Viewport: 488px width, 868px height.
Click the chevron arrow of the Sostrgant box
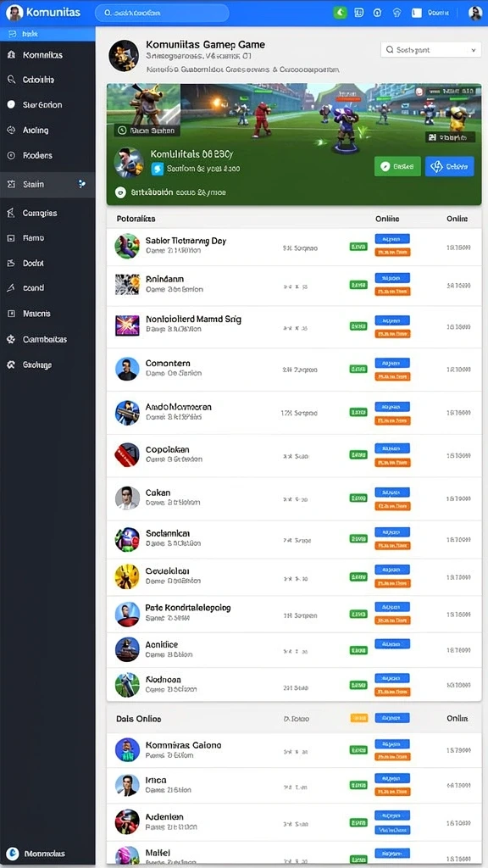474,50
